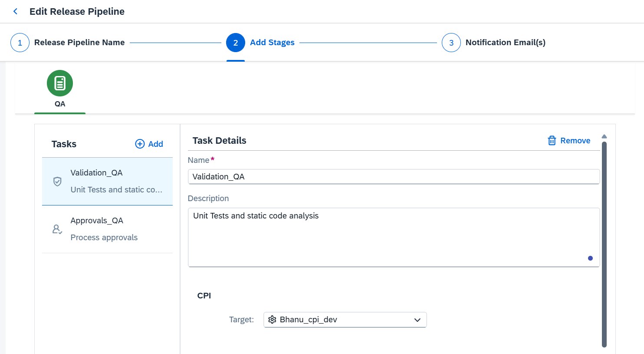
Task: Click into the Description text area
Action: point(394,237)
